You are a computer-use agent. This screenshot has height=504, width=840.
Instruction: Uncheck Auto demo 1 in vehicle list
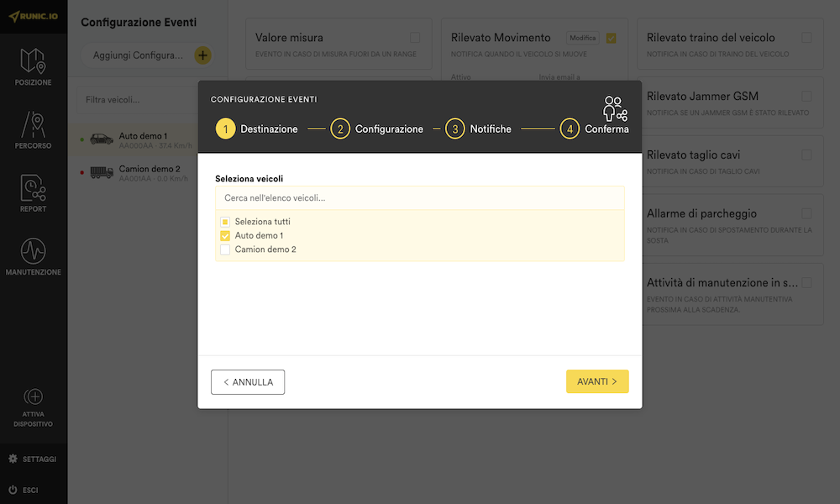click(x=225, y=236)
